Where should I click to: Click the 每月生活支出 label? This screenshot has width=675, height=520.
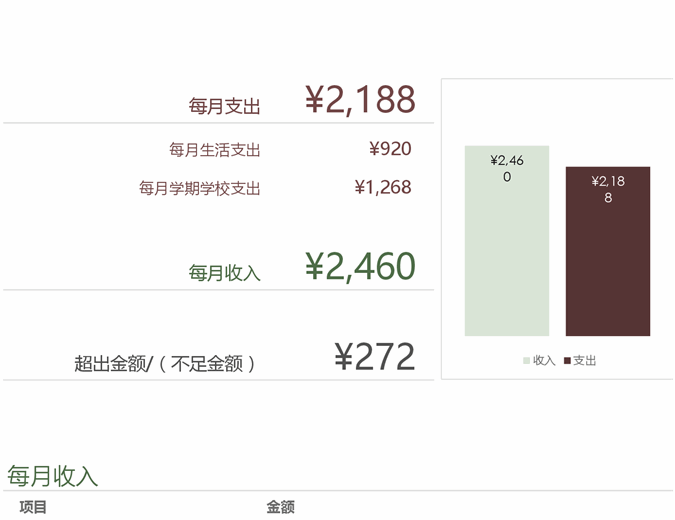point(214,150)
